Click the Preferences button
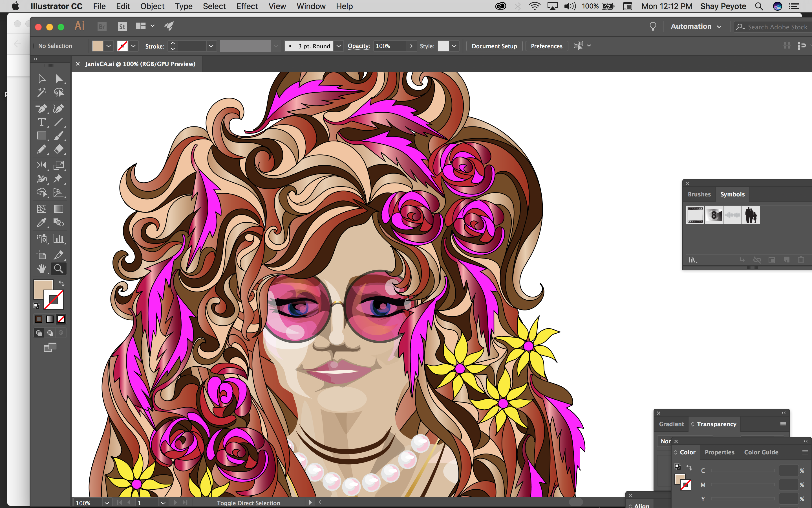812x508 pixels. (547, 46)
